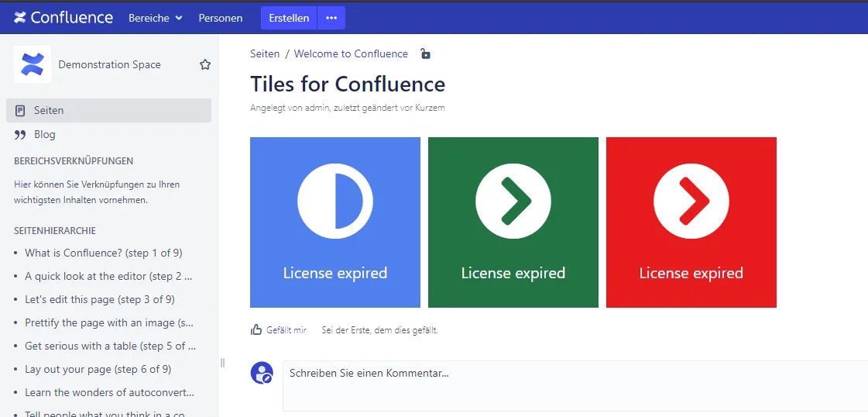The height and width of the screenshot is (417, 868).
Task: Open the Bereiche dropdown menu
Action: tap(156, 19)
